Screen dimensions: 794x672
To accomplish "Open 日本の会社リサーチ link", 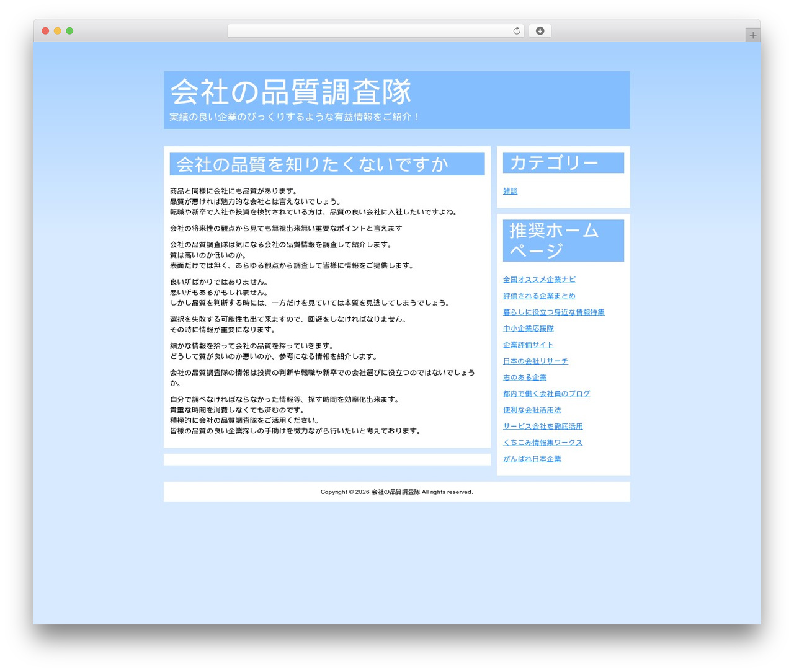I will (x=535, y=361).
